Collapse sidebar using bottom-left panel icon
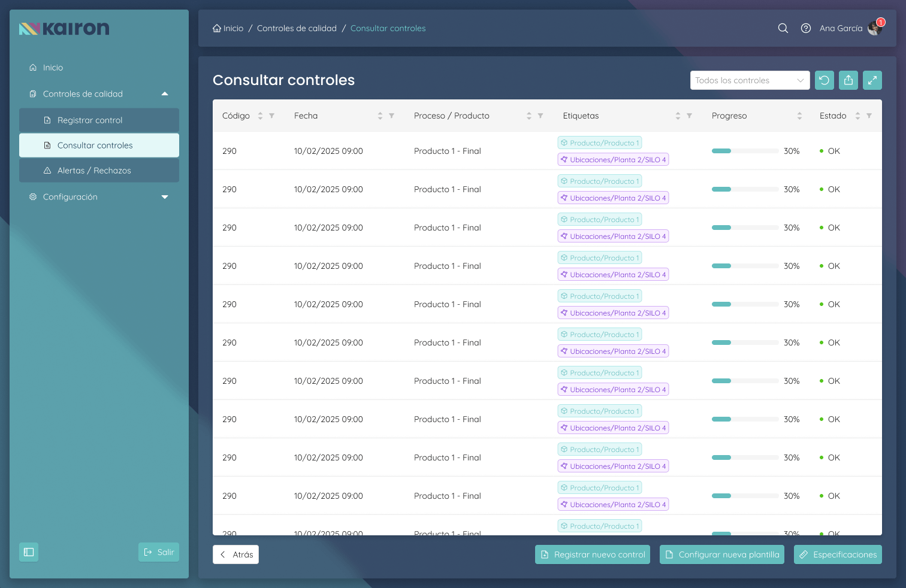The width and height of the screenshot is (906, 588). (29, 552)
